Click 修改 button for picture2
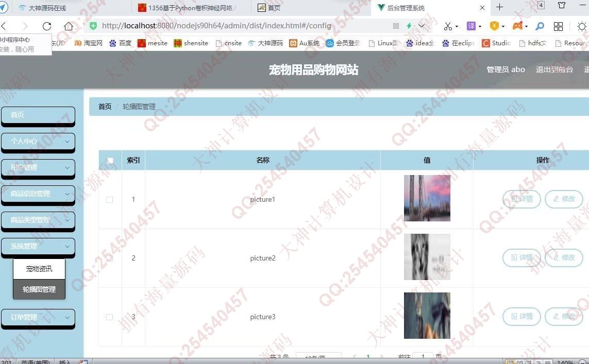The height and width of the screenshot is (364, 589). click(564, 257)
